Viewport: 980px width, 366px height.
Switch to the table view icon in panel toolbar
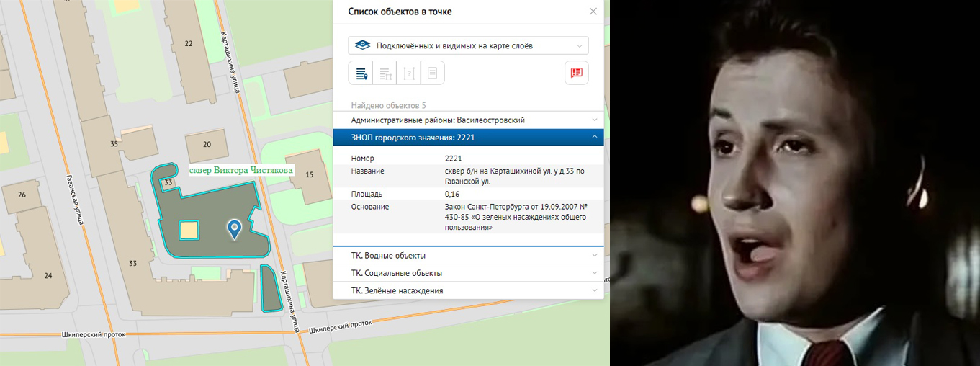(385, 73)
